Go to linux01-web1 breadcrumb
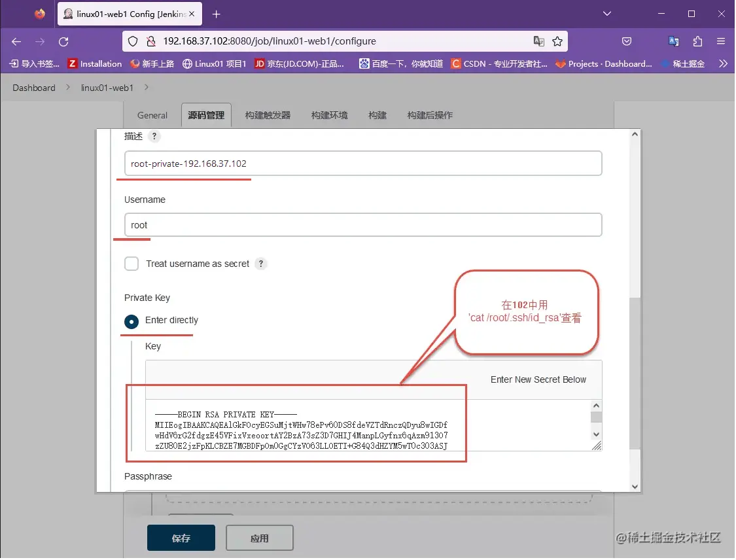 [x=107, y=88]
